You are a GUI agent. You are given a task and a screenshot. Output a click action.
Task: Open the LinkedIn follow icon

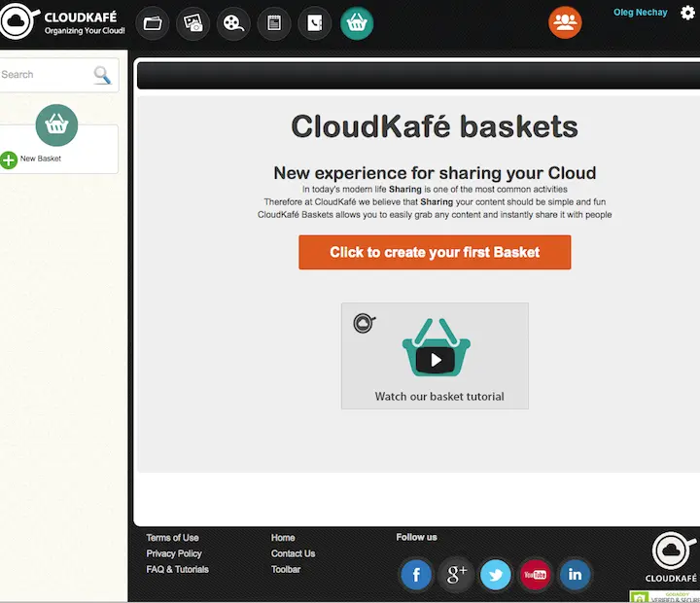575,575
